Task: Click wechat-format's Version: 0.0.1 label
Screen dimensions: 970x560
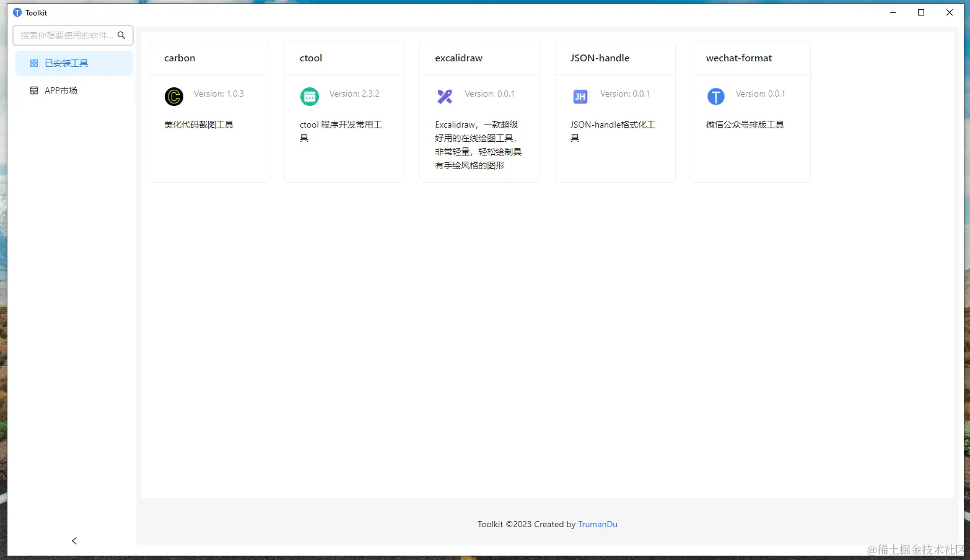Action: (761, 94)
